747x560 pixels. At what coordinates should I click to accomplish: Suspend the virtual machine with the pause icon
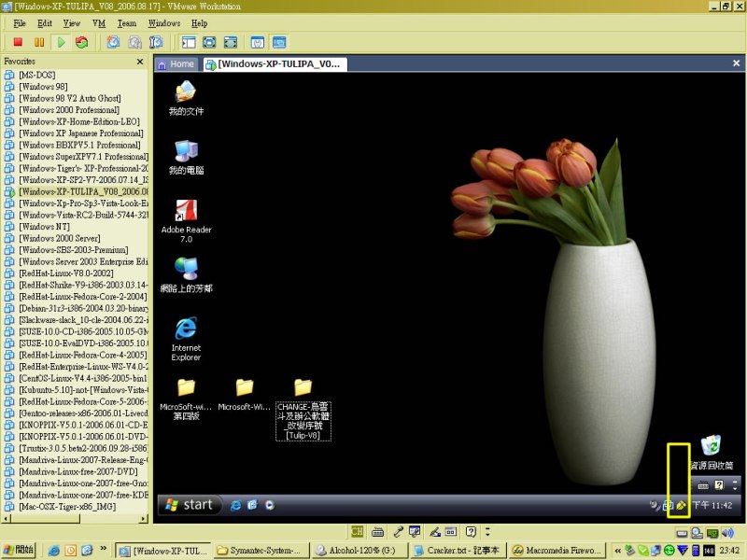[39, 42]
